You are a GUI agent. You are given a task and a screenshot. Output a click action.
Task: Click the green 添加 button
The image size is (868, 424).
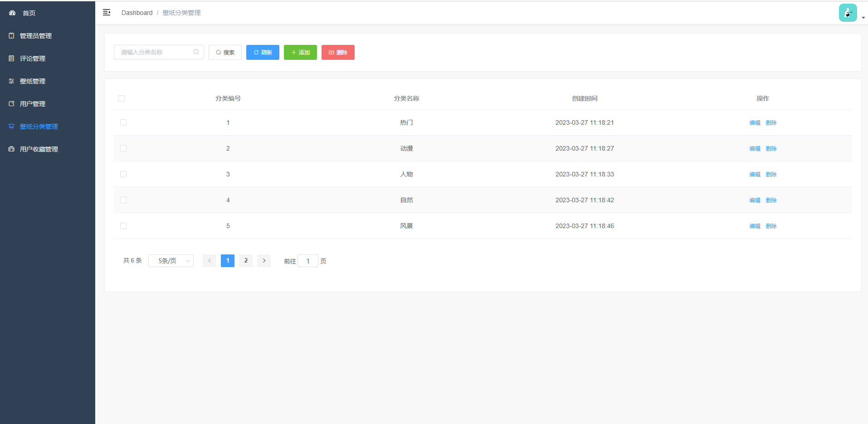(x=300, y=53)
